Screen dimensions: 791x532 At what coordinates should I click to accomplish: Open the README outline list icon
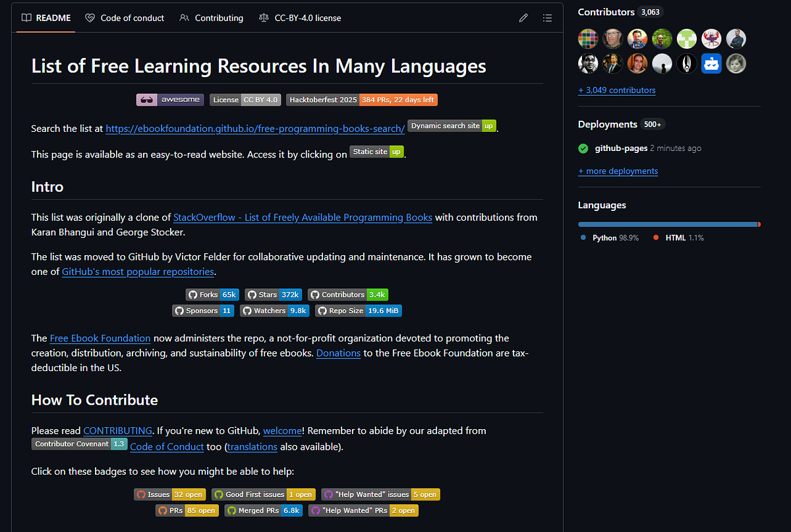[x=547, y=18]
